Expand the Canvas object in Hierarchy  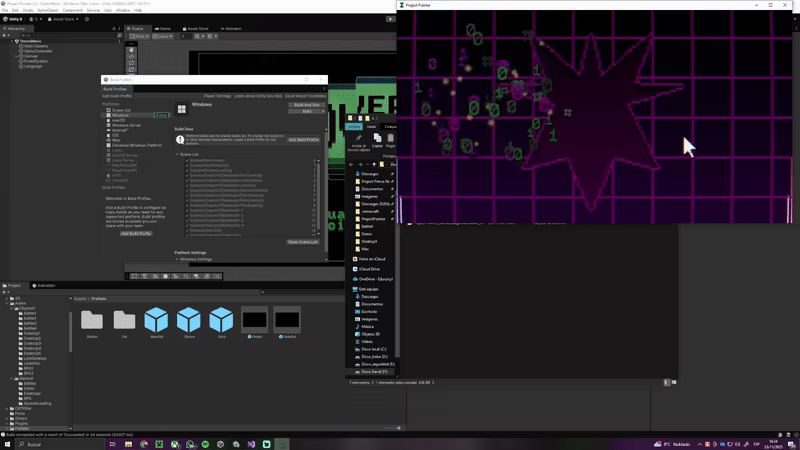[16, 56]
